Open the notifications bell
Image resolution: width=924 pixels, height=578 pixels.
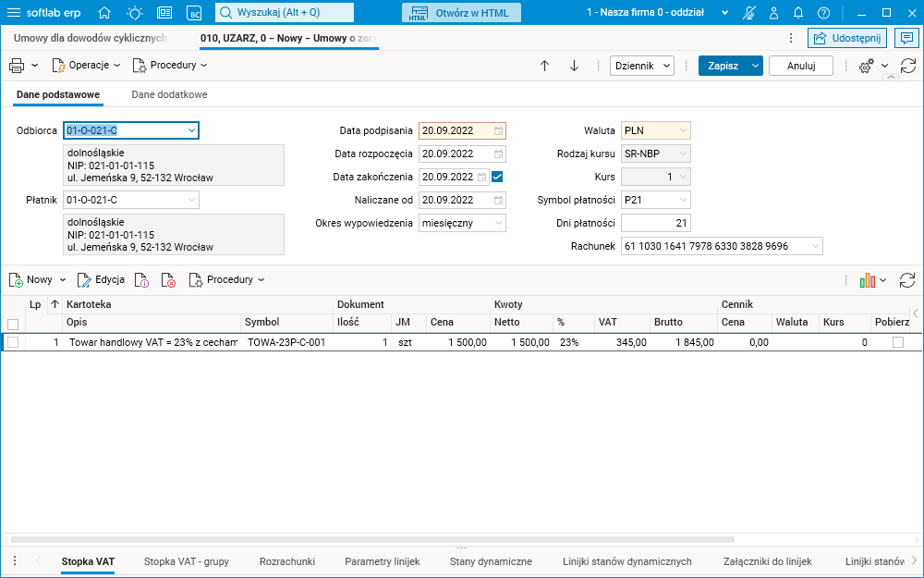coord(798,12)
